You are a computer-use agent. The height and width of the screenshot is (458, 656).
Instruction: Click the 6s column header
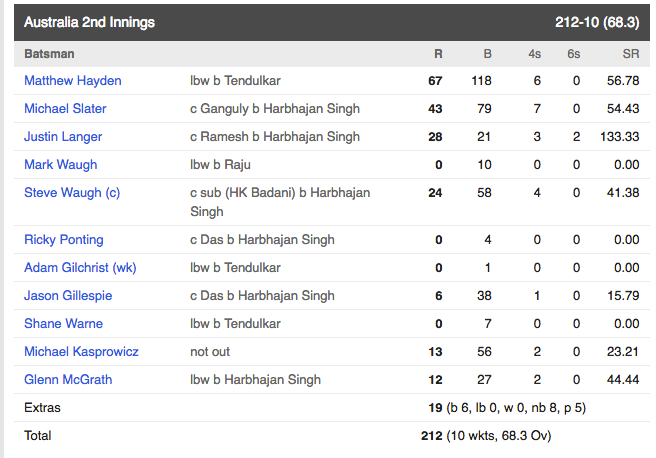[574, 54]
